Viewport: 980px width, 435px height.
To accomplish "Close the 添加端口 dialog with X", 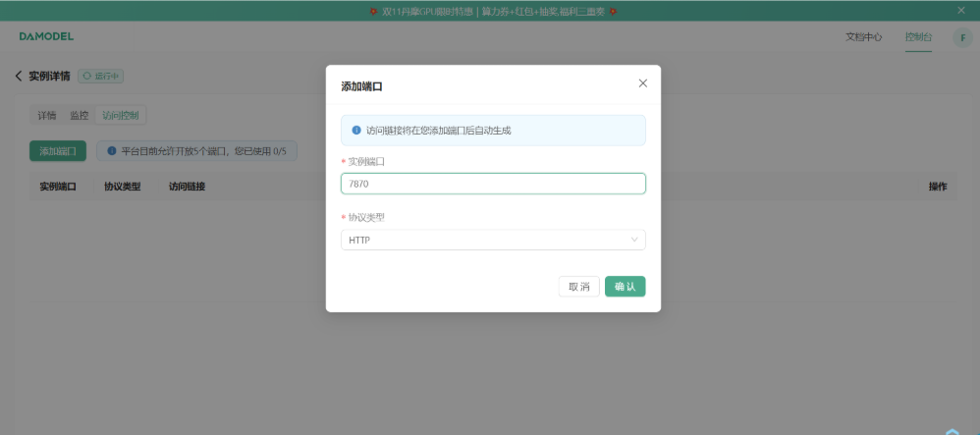I will click(643, 83).
